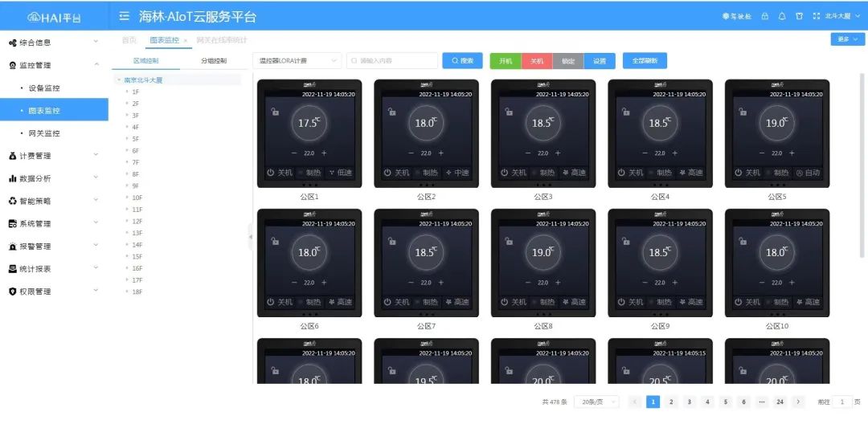This screenshot has width=868, height=424.
Task: Switch to the 分组控制 tab
Action: pyautogui.click(x=213, y=61)
